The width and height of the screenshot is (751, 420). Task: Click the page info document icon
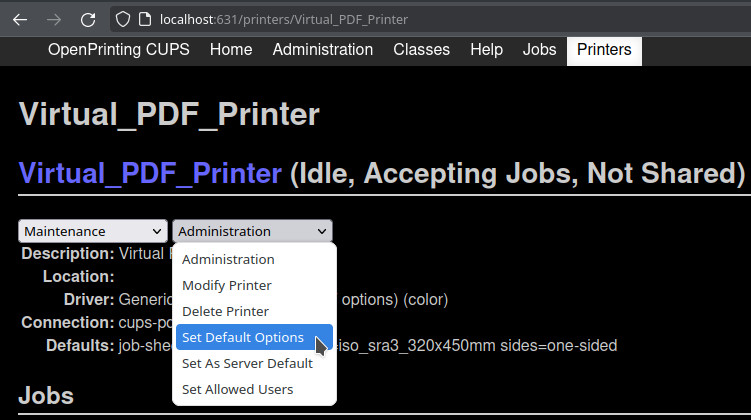pos(145,19)
